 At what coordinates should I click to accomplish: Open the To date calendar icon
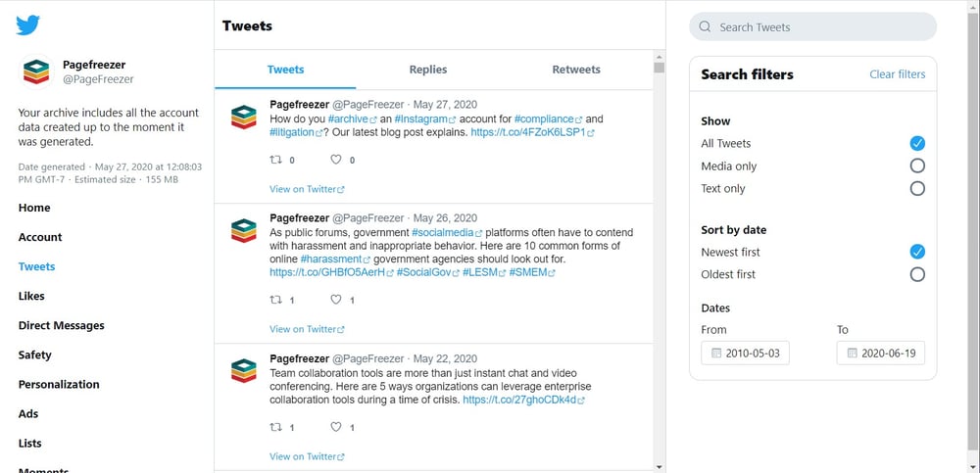(852, 353)
